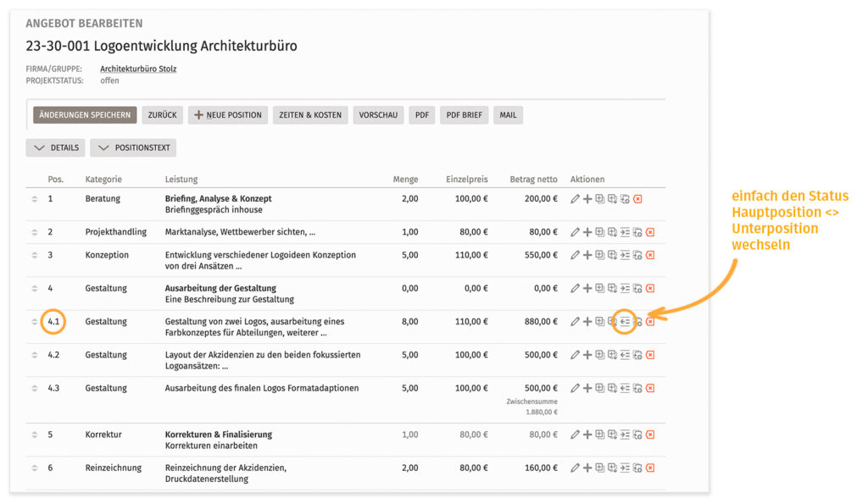Delete position 4 Ausarbeitung der Gestaltung
Screen dimensions: 868x504
[650, 288]
